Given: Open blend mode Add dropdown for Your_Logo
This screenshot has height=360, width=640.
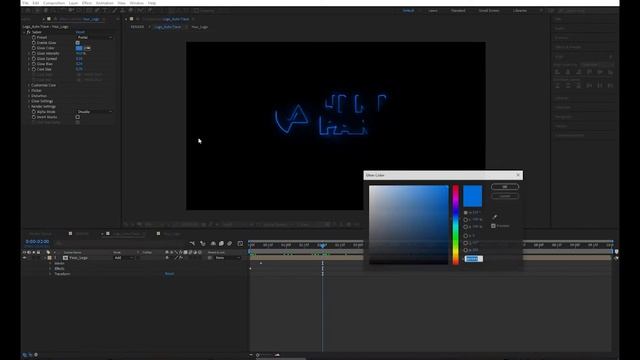Looking at the screenshot, I should pyautogui.click(x=123, y=258).
